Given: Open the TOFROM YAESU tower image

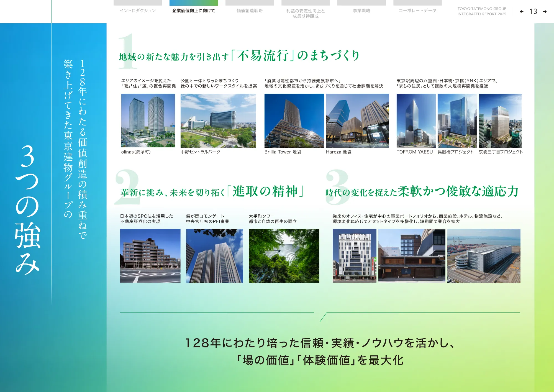Looking at the screenshot, I should pos(416,121).
